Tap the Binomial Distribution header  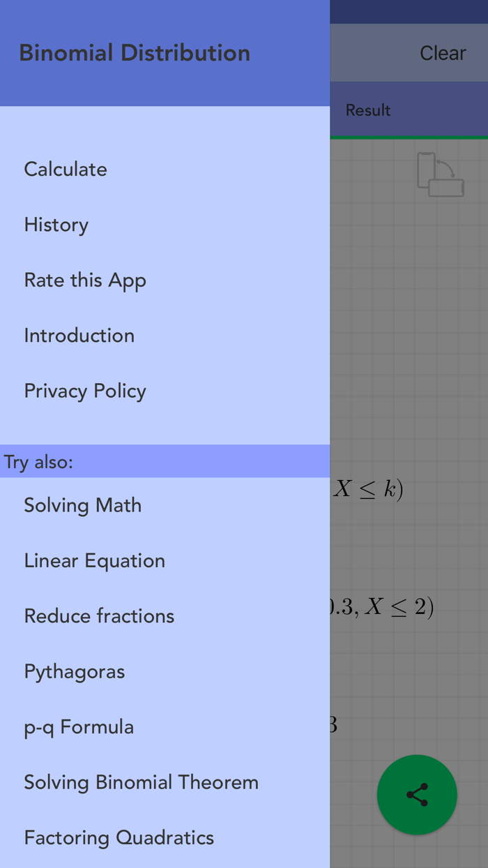[x=135, y=52]
